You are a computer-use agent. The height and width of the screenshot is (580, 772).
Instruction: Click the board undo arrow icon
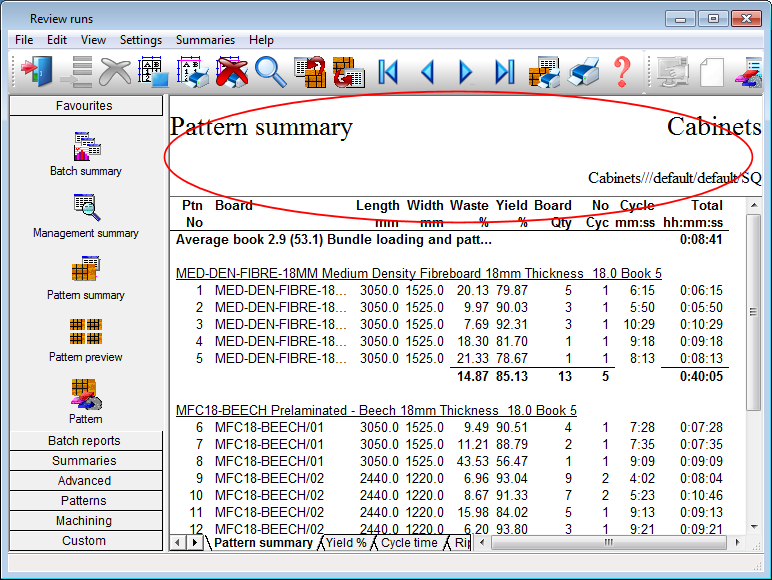pyautogui.click(x=310, y=72)
